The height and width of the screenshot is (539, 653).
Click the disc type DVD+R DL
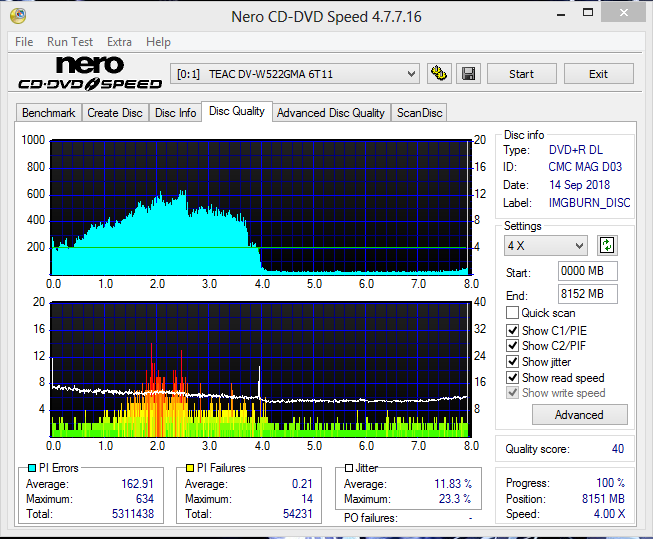576,150
